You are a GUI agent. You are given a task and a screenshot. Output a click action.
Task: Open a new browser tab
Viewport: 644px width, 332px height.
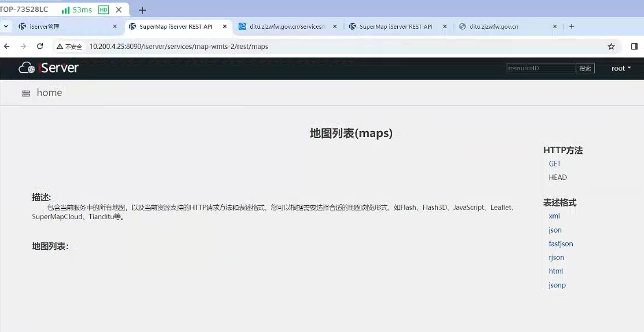tap(571, 26)
